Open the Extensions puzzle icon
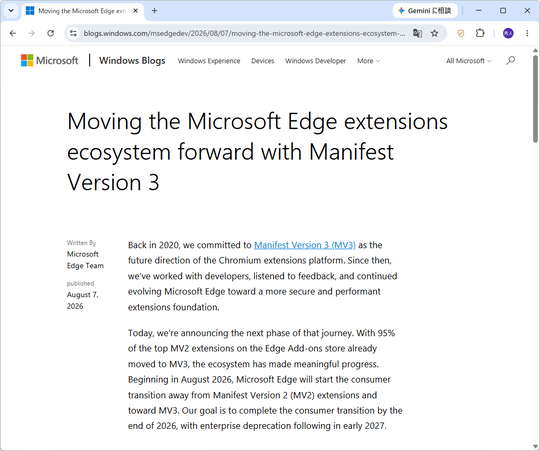Viewport: 540px width, 451px height. [480, 33]
